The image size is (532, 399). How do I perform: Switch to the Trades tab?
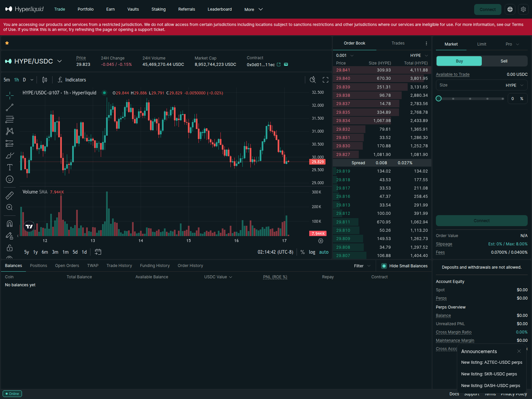click(398, 43)
